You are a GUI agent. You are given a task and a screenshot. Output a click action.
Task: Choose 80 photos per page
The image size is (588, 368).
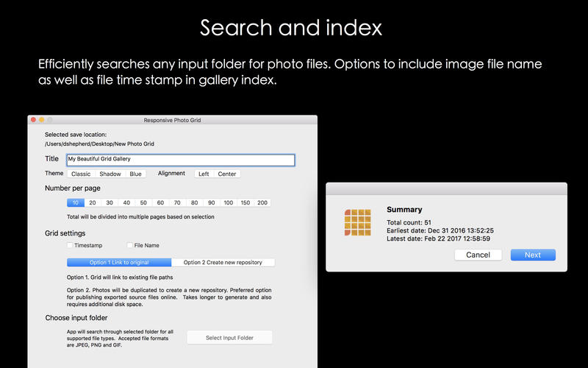tap(194, 203)
